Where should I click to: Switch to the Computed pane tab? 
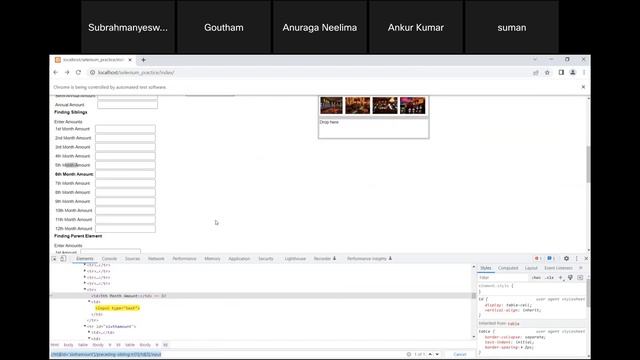508,268
